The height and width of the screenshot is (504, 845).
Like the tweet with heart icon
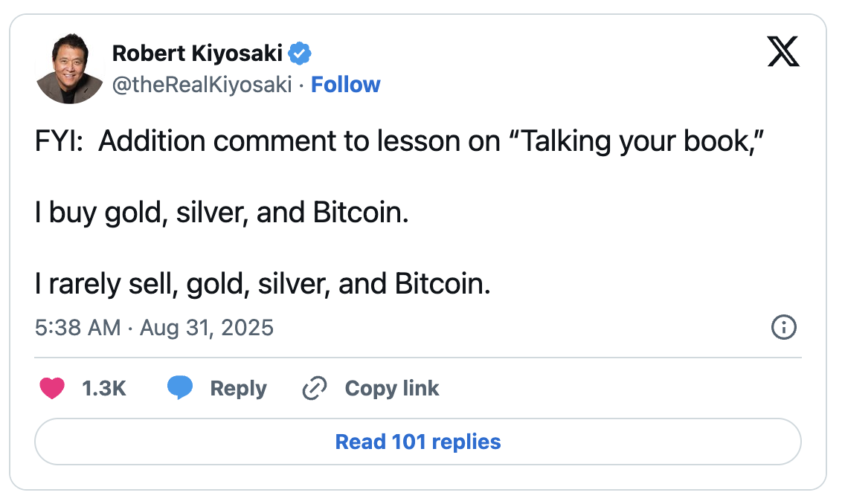pyautogui.click(x=52, y=388)
